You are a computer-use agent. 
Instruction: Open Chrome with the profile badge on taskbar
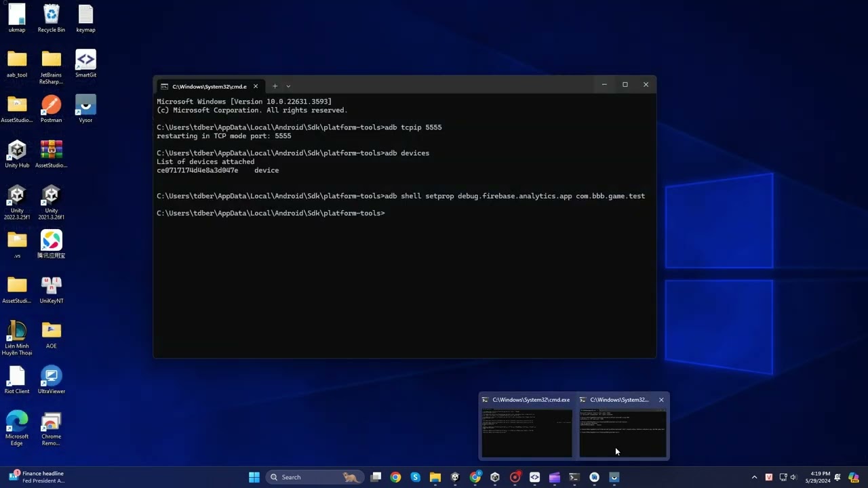[x=475, y=477]
